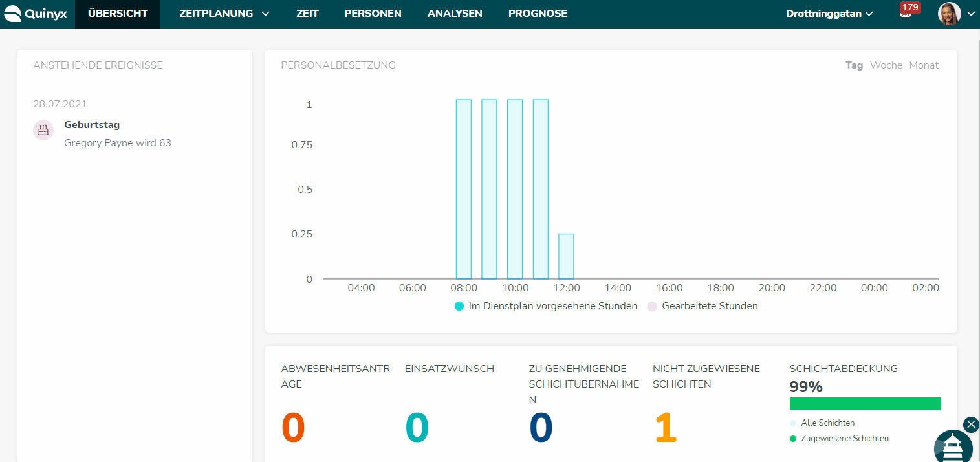Image resolution: width=980 pixels, height=462 pixels.
Task: Open Einsatzwunsch count 0
Action: tap(417, 428)
